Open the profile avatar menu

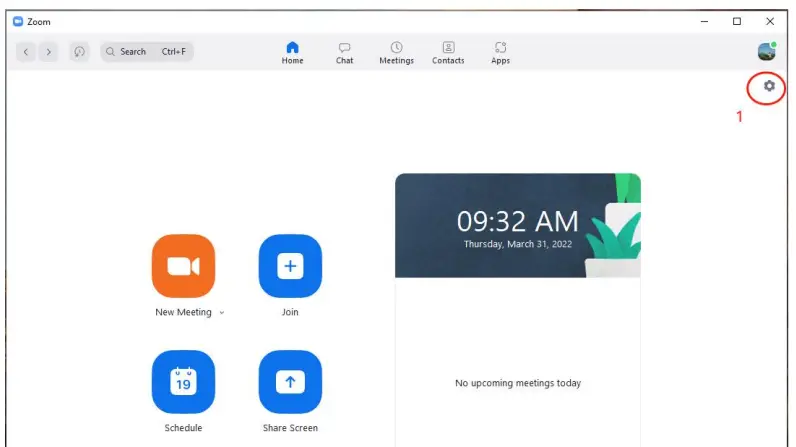pos(767,52)
